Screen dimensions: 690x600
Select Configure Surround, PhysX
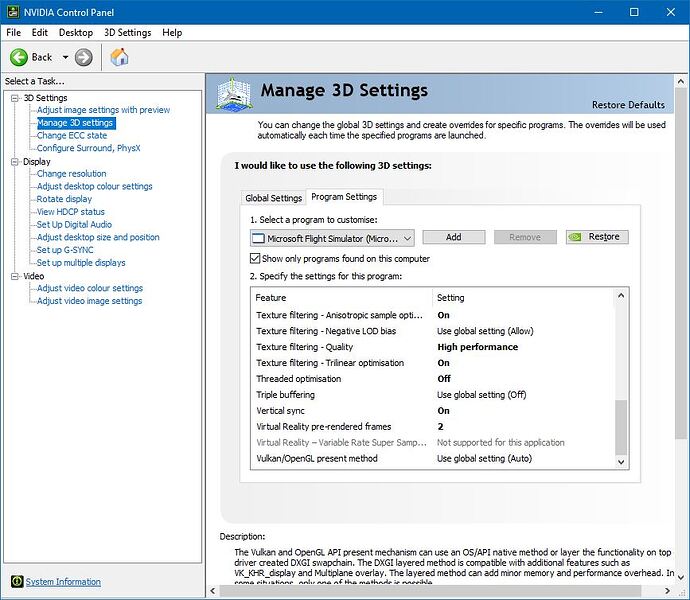coord(88,148)
